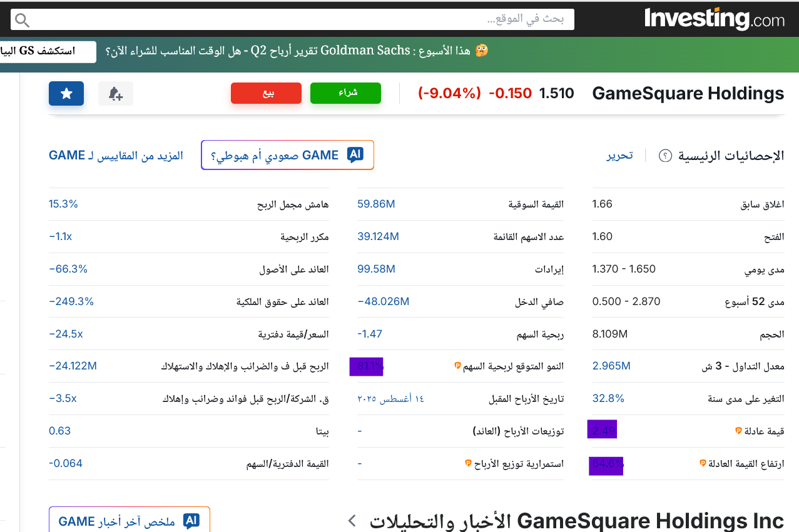Viewport: 799px width, 532px height.
Task: Click return on assets value −66.3%
Action: (x=68, y=269)
